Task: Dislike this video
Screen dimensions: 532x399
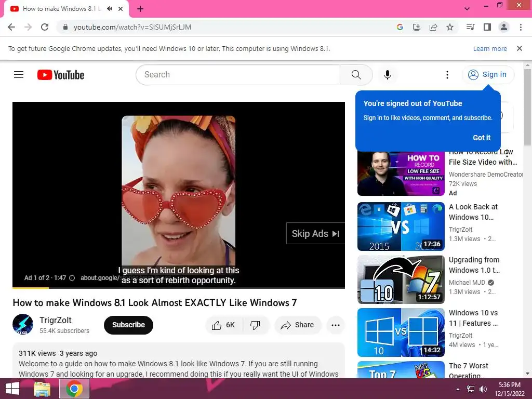Action: (x=255, y=325)
